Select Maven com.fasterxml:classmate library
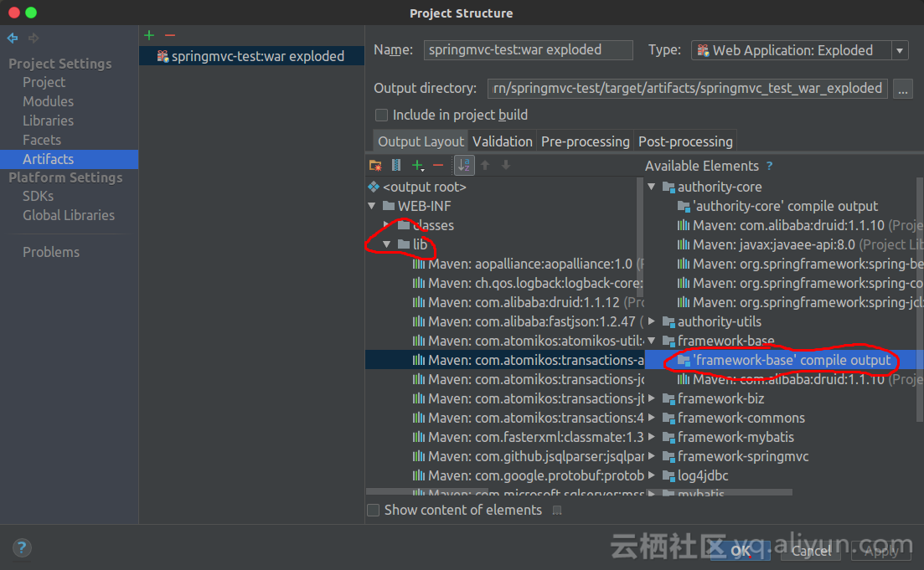The height and width of the screenshot is (570, 924). (x=528, y=437)
